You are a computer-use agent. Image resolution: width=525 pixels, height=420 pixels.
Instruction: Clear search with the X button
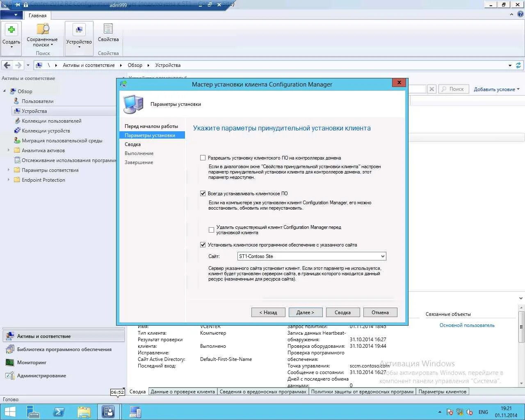431,89
